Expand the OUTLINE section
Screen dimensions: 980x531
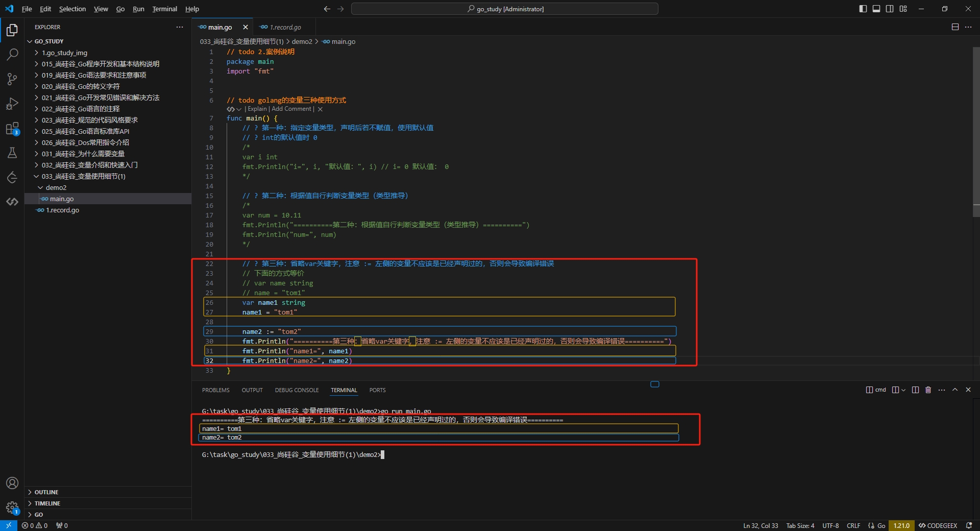(46, 492)
